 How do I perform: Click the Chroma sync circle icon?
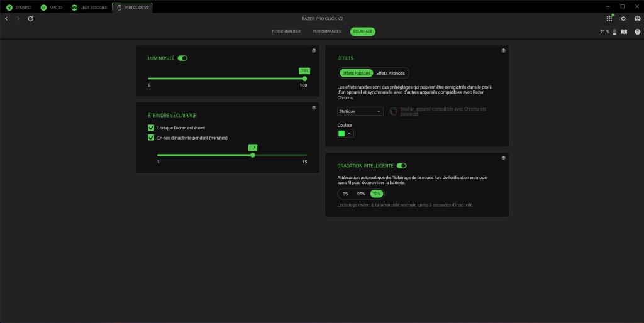[394, 111]
